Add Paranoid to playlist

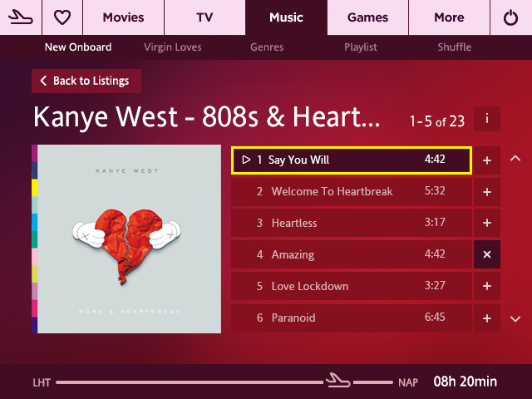(487, 318)
